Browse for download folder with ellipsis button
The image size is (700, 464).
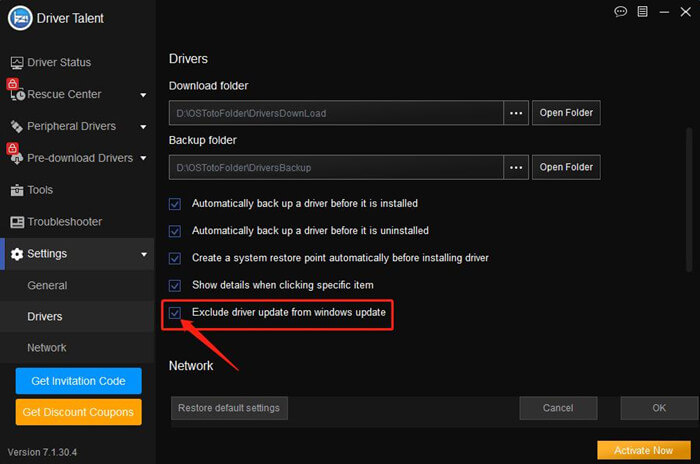(x=516, y=113)
